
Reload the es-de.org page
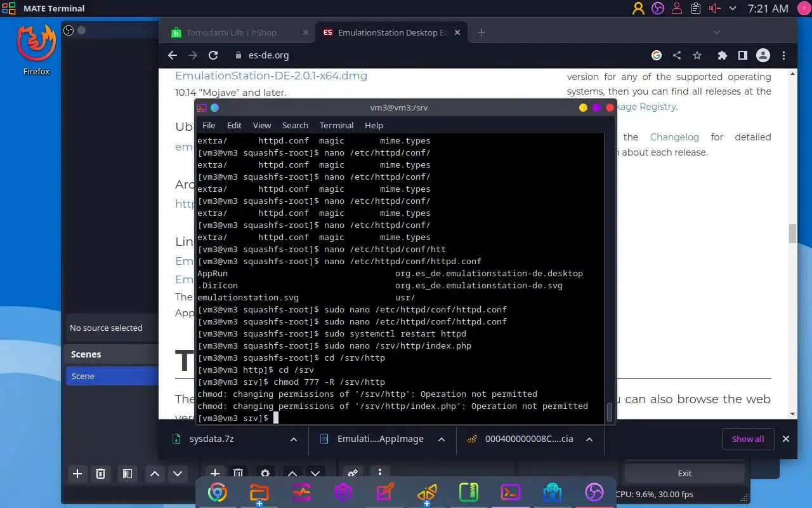pyautogui.click(x=213, y=55)
